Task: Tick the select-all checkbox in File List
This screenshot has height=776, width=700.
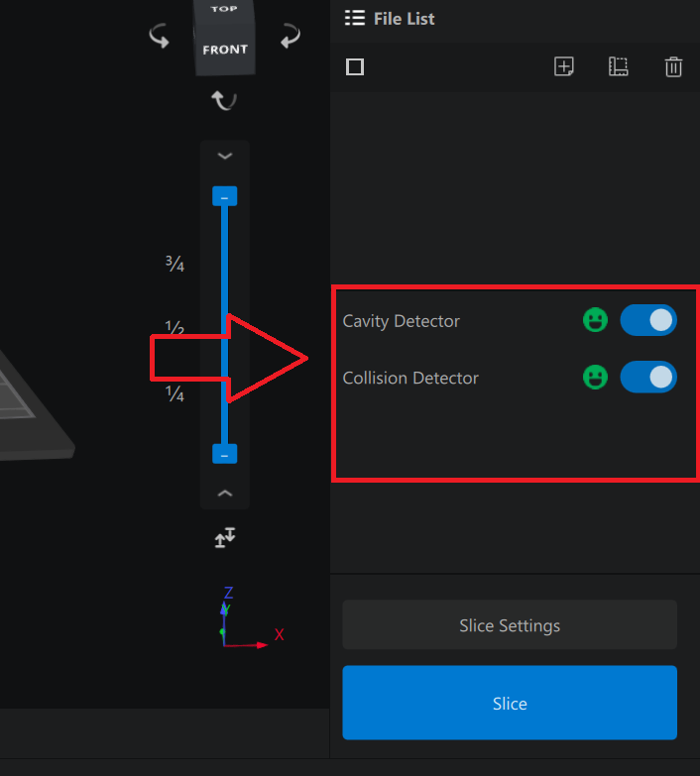Action: [355, 66]
